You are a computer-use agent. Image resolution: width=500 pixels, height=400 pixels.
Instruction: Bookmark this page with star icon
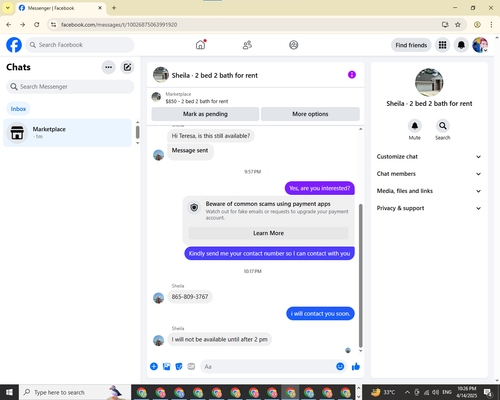click(x=458, y=25)
